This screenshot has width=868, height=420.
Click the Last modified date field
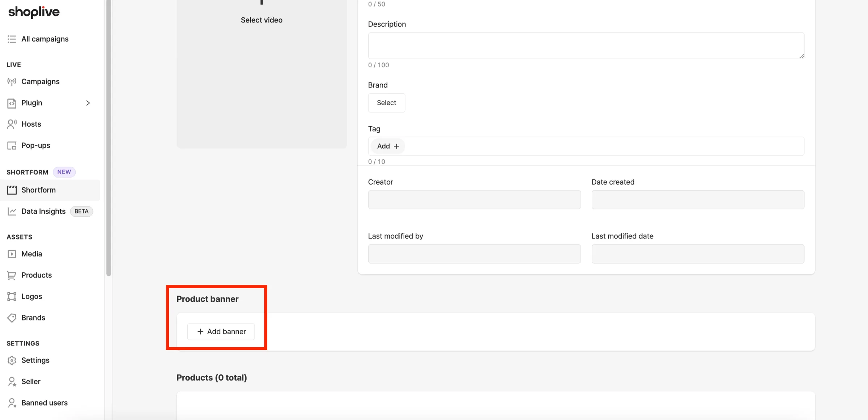(698, 254)
